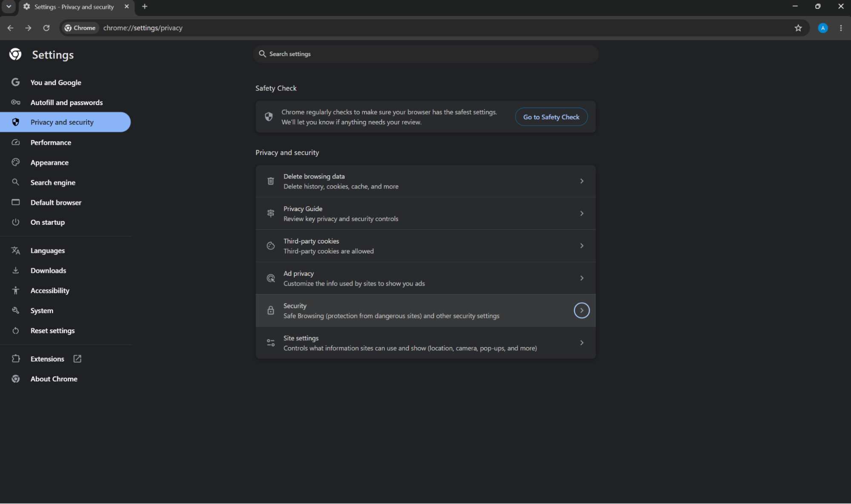Viewport: 851px width, 504px height.
Task: Click the text 'Third-party cookies are allowed'
Action: (x=329, y=251)
